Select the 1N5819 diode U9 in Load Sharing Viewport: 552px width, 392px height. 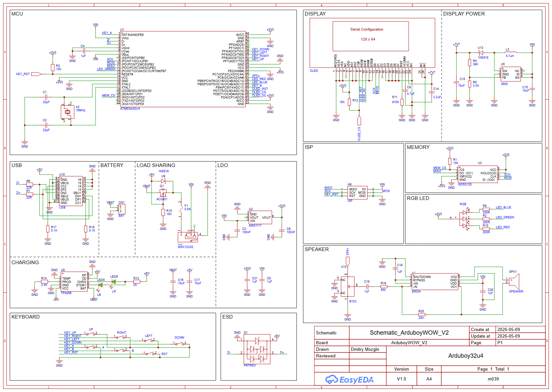pyautogui.click(x=163, y=181)
